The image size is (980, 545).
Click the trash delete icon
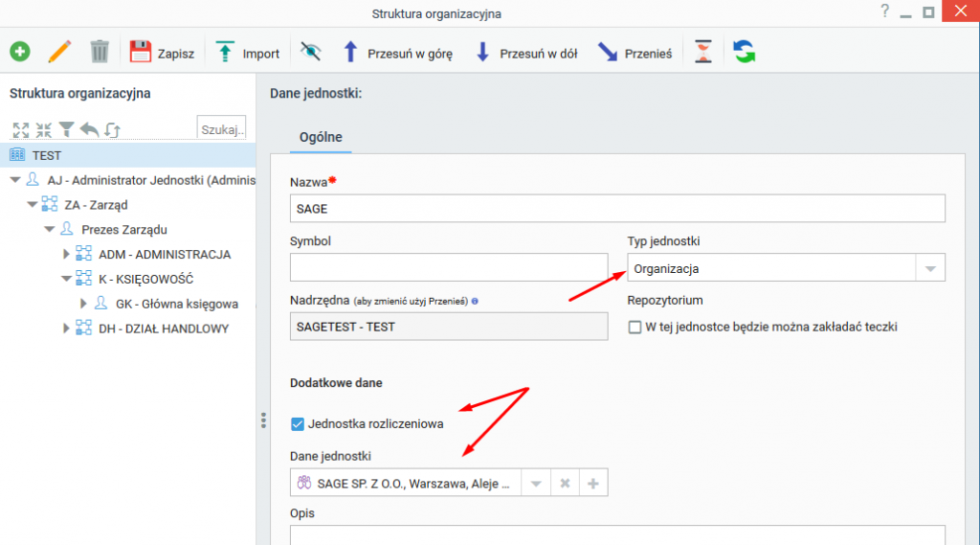point(100,52)
